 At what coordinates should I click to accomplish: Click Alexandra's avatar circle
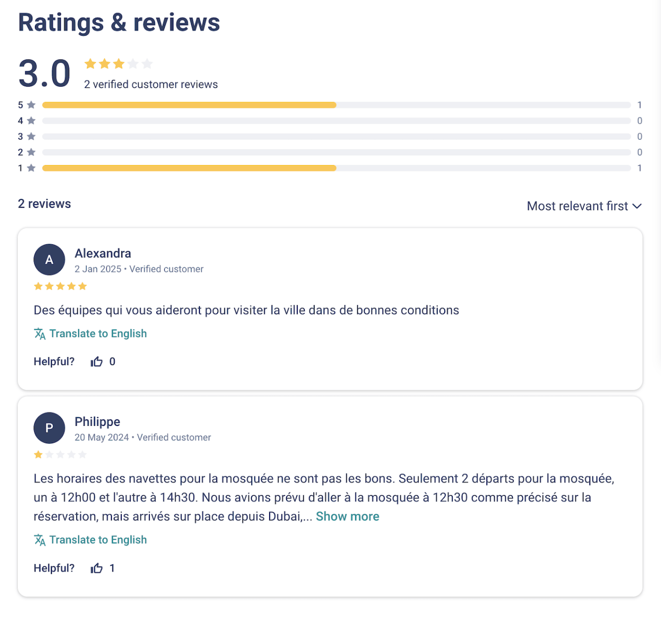click(49, 260)
